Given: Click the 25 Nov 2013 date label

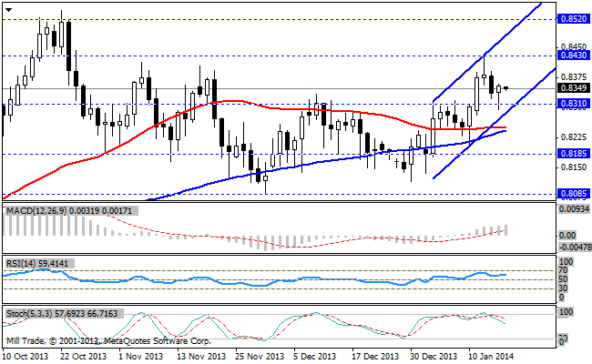Looking at the screenshot, I should point(259,357).
